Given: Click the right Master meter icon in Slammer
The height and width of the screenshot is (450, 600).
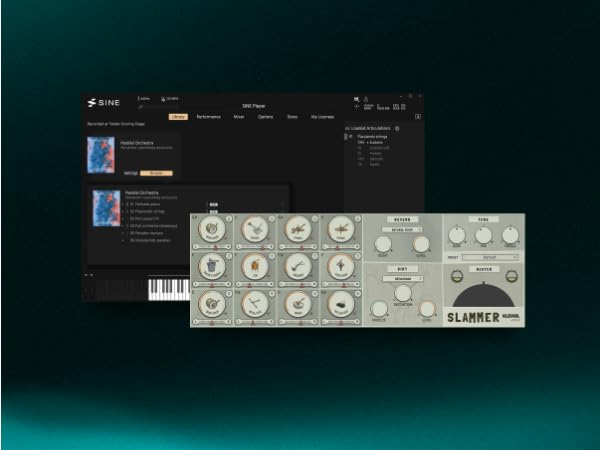Looking at the screenshot, I should tap(512, 276).
